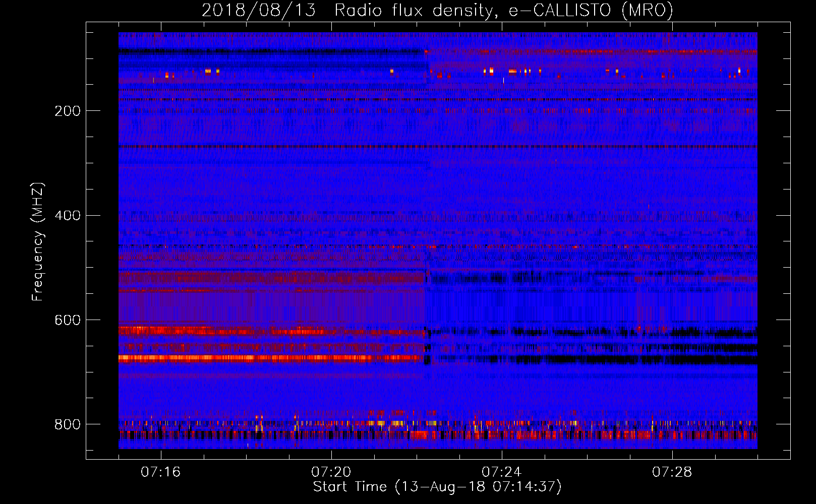Click the 07:16 time tick label
The height and width of the screenshot is (504, 816).
[161, 472]
